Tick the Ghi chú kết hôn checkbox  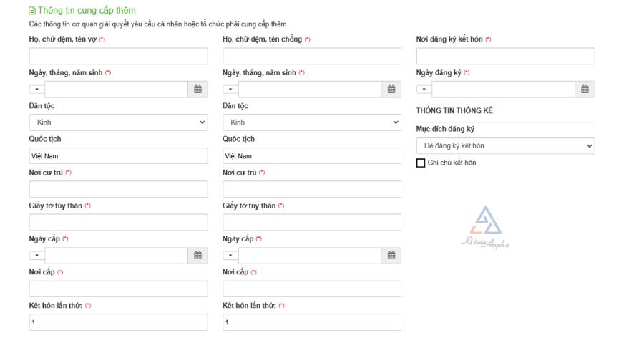click(x=421, y=163)
